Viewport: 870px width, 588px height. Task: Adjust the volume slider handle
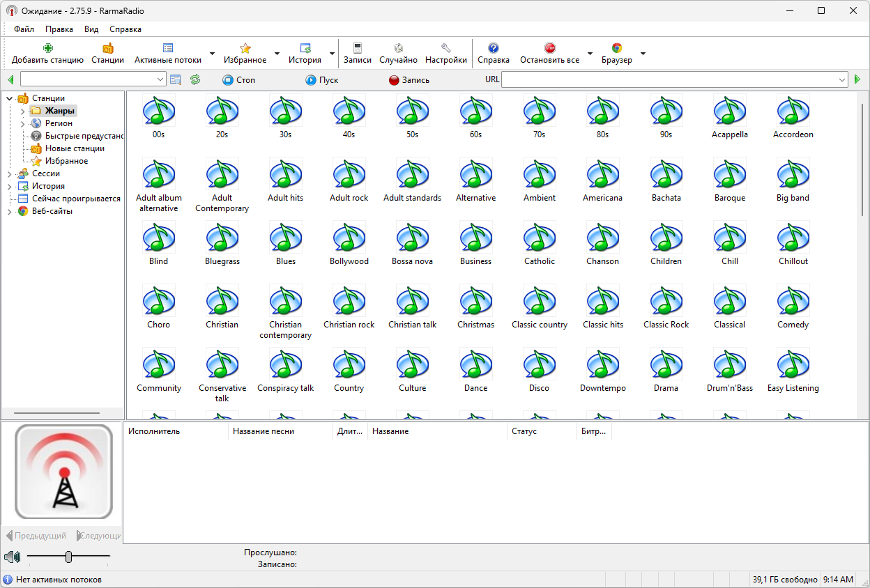click(68, 557)
